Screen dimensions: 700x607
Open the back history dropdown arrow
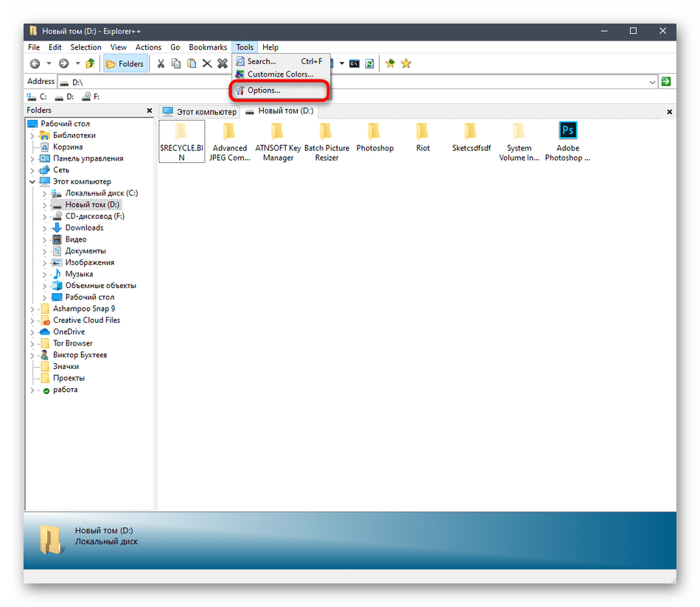point(49,64)
